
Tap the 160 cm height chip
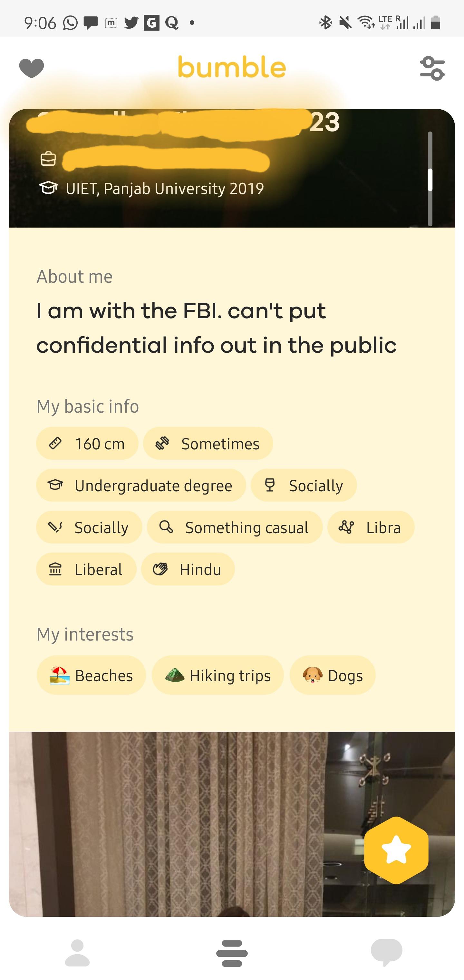tap(87, 444)
